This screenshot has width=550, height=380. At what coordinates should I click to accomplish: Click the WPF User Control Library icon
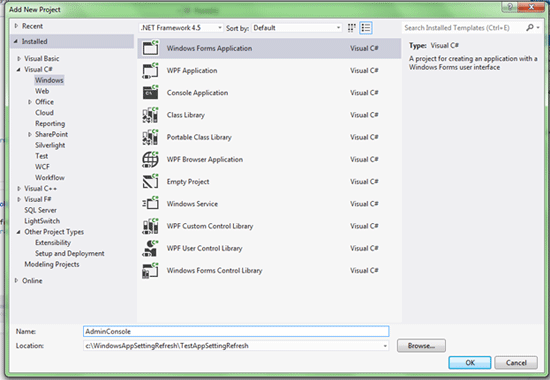point(150,248)
